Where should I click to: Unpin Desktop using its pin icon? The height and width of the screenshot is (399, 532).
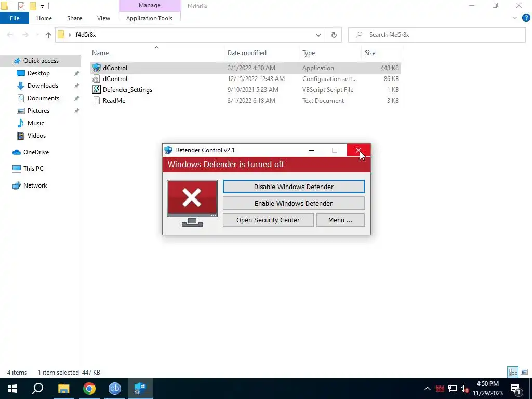[x=77, y=73]
